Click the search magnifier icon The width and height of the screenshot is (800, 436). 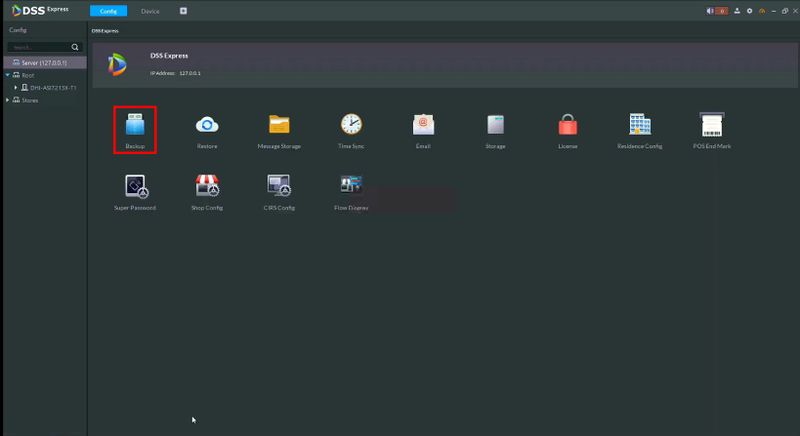coord(75,47)
